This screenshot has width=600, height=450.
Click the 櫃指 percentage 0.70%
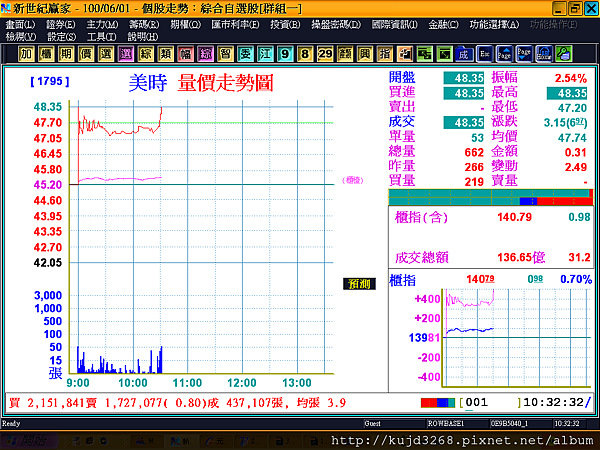tap(576, 279)
